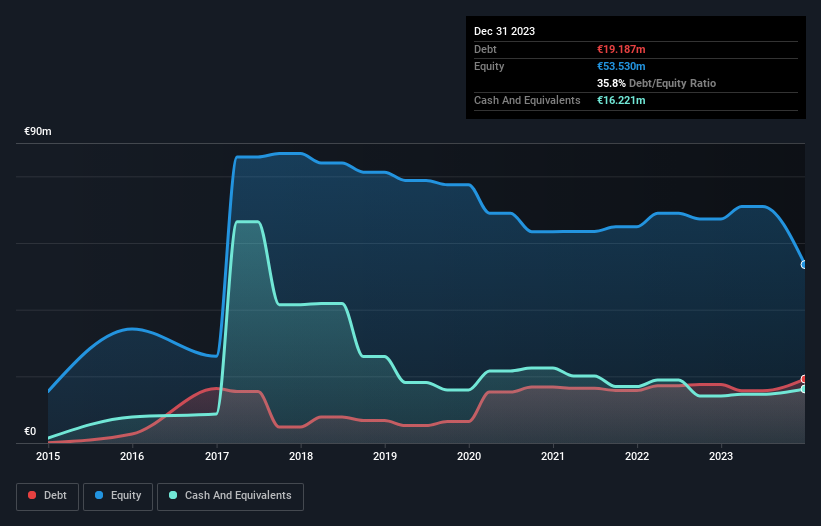This screenshot has width=821, height=526.
Task: Toggle the Equity series legend button
Action: 118,496
